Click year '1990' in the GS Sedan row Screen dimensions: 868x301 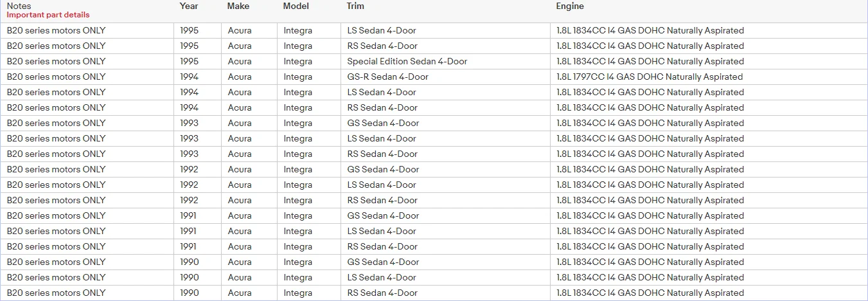(x=189, y=262)
